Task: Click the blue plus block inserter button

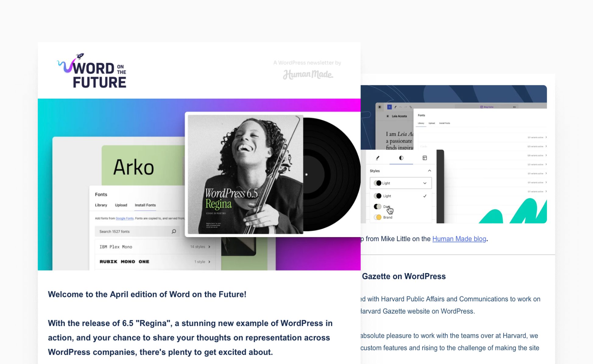Action: [389, 107]
